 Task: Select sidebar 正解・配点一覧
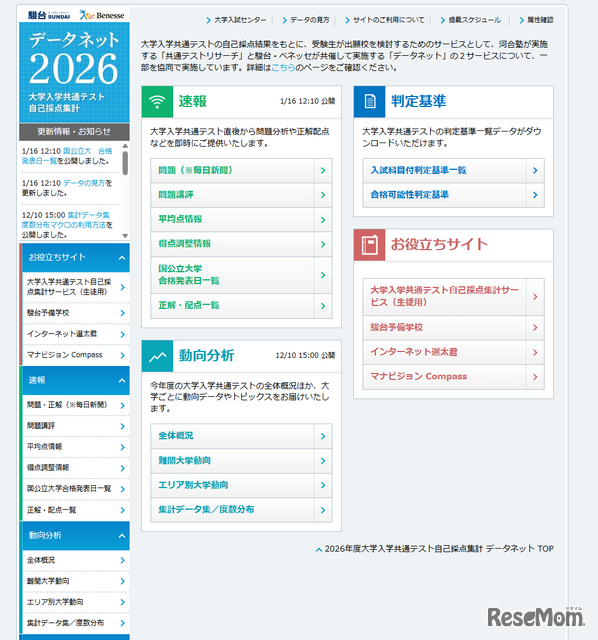[x=76, y=510]
